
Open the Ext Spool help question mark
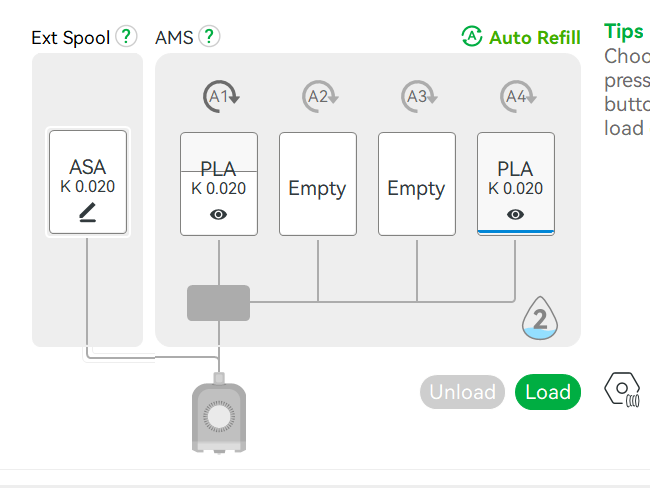click(126, 36)
